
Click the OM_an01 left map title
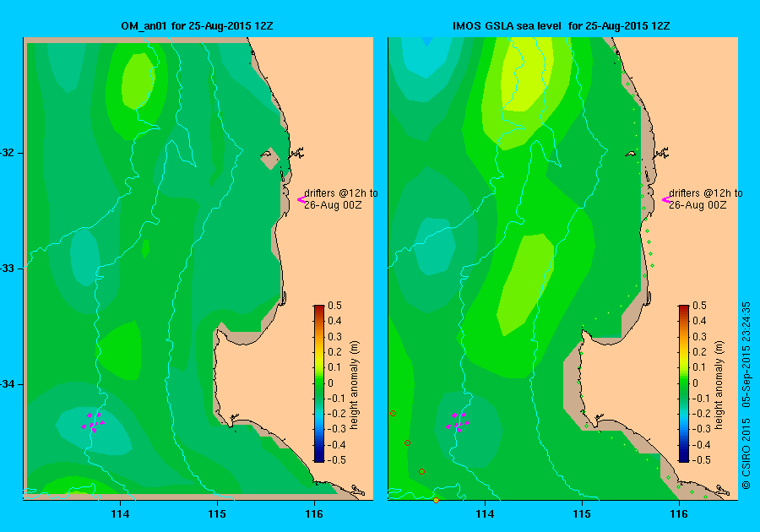tap(197, 26)
